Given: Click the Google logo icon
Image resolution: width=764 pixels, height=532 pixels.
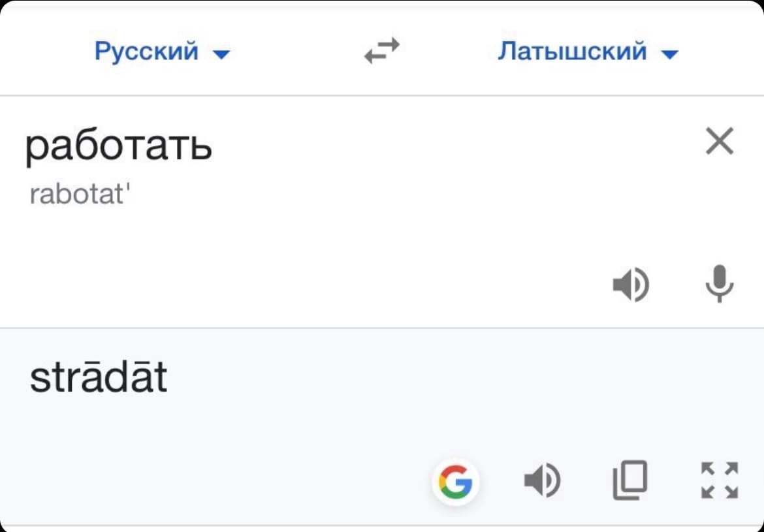Looking at the screenshot, I should click(x=455, y=483).
